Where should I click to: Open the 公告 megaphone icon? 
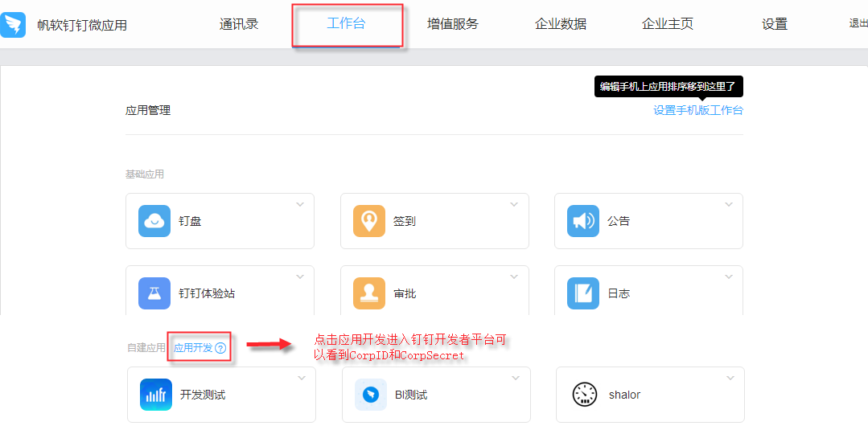tap(583, 221)
